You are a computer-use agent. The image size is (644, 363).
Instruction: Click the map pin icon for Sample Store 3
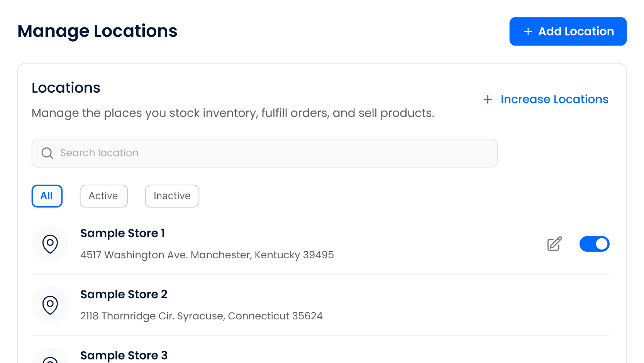click(50, 359)
